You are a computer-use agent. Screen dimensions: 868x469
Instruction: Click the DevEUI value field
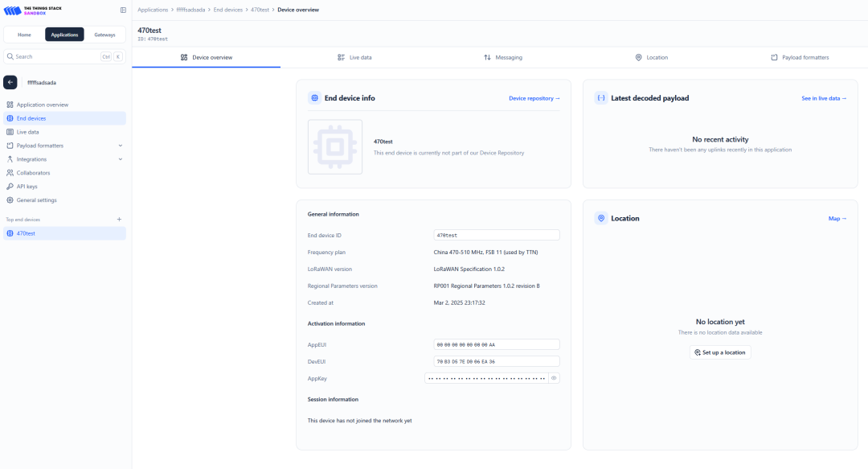tap(497, 361)
